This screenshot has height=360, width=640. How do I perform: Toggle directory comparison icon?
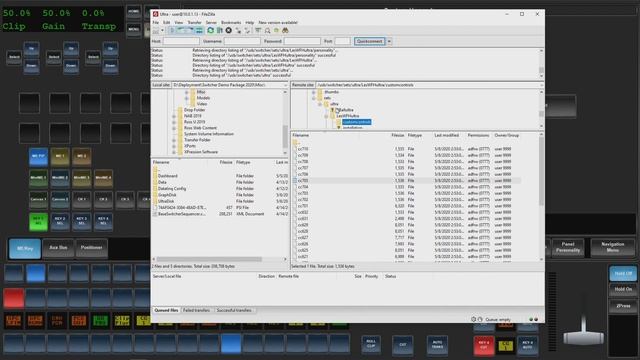click(x=267, y=31)
